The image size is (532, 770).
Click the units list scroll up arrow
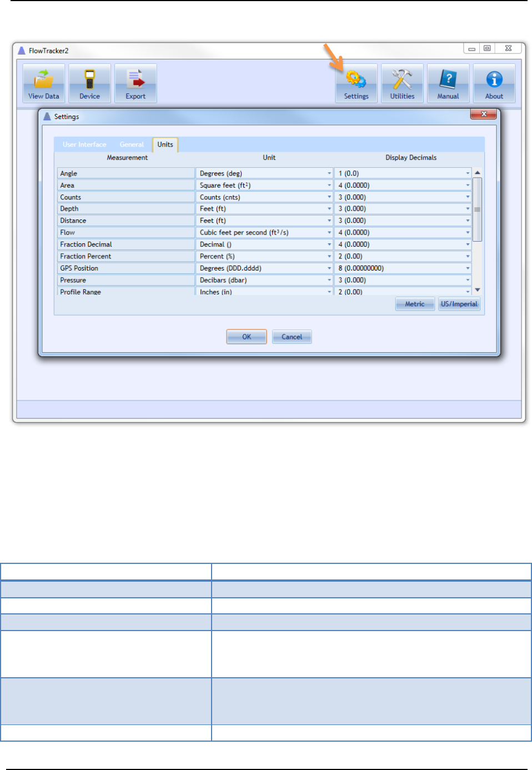pos(478,173)
